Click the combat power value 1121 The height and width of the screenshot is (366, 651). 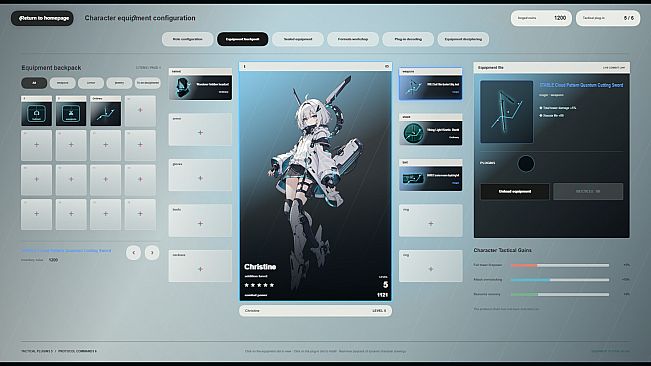pyautogui.click(x=382, y=295)
